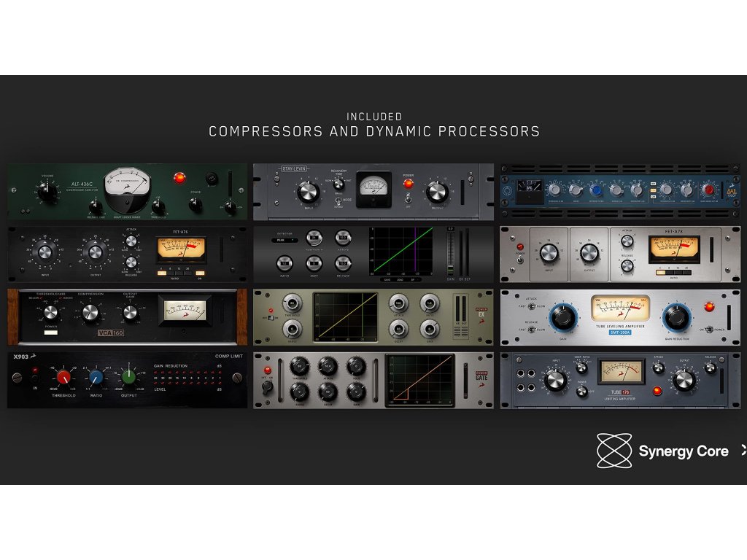This screenshot has width=747, height=560.
Task: Click the Threshold knob on VCA 160
Action: click(50, 312)
